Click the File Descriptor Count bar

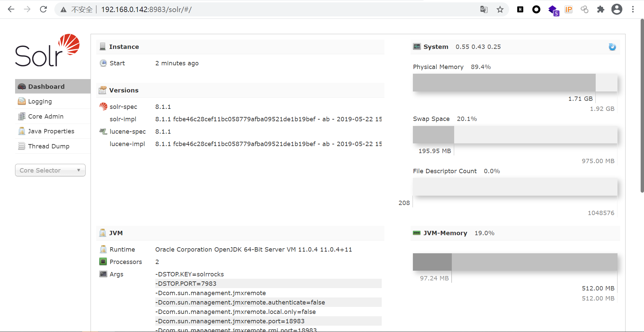coord(515,187)
